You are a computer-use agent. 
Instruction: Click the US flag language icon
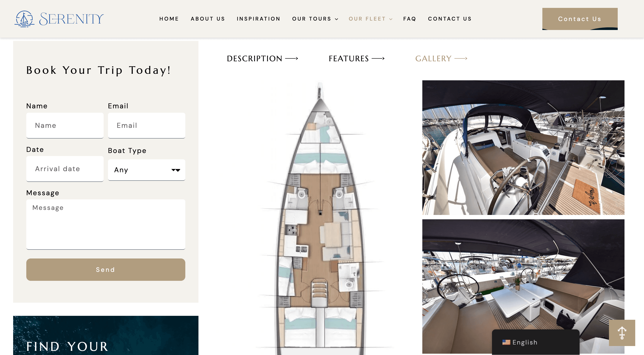(x=506, y=342)
